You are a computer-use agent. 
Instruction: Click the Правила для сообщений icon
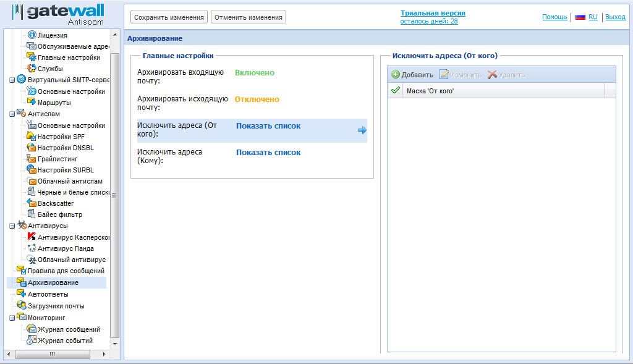click(x=22, y=270)
